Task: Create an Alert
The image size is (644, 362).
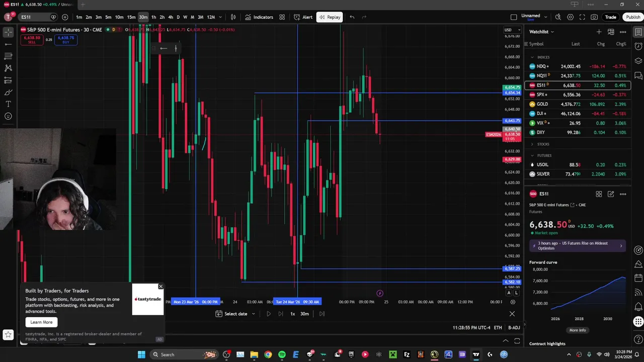Action: 303,17
